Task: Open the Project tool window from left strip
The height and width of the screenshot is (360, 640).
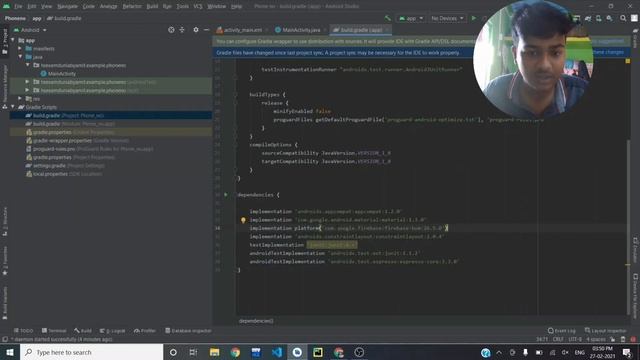Action: tap(5, 42)
